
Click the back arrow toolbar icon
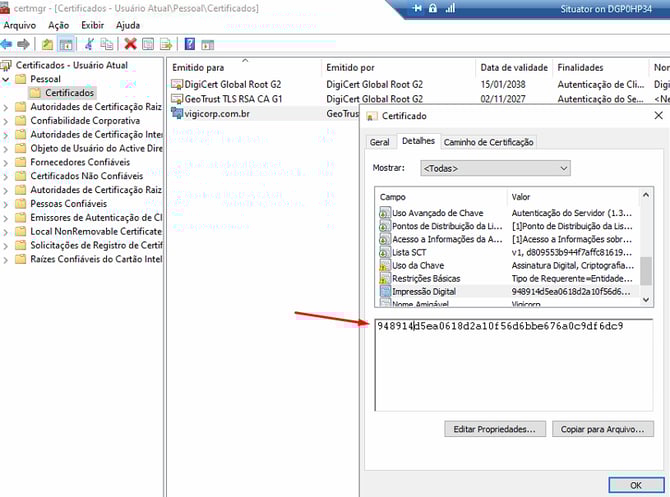7,44
